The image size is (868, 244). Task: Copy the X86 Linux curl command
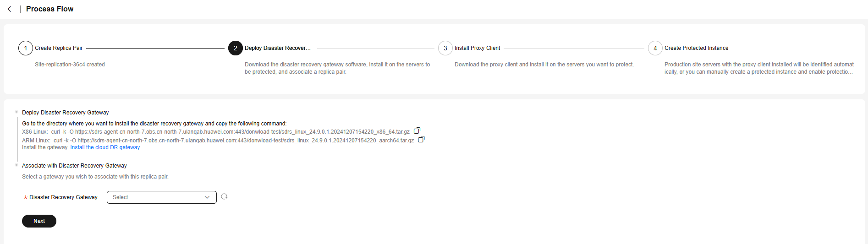point(417,130)
